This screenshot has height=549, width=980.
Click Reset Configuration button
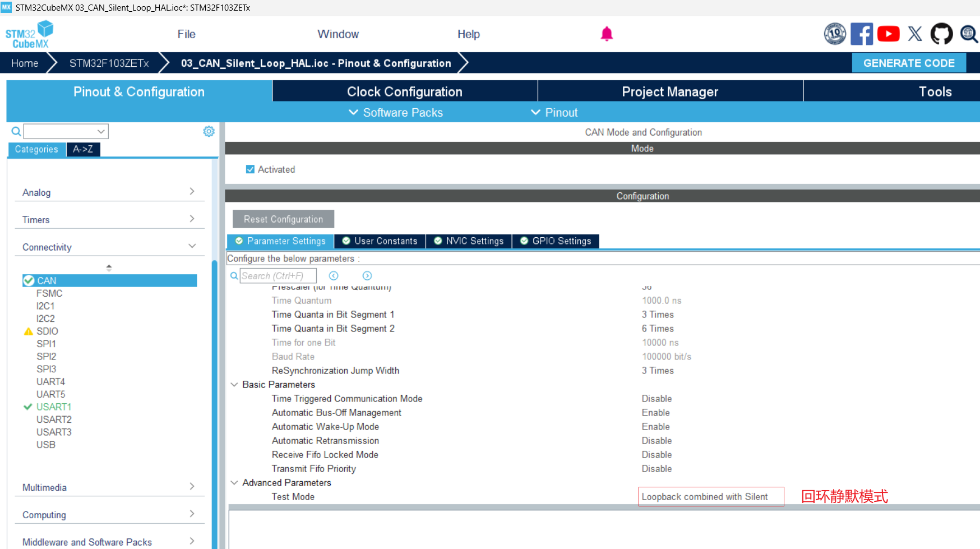point(283,219)
